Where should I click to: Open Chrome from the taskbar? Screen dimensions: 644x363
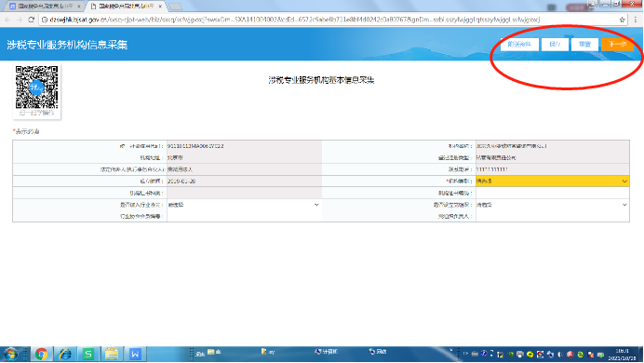41,354
